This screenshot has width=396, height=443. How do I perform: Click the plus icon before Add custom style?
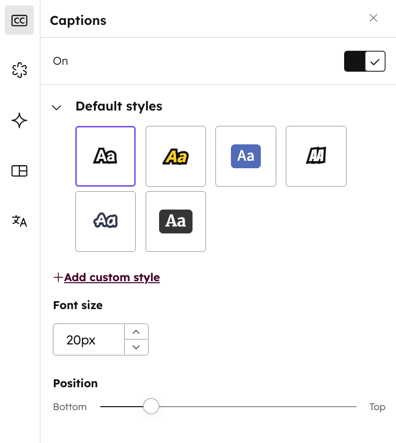pyautogui.click(x=58, y=277)
